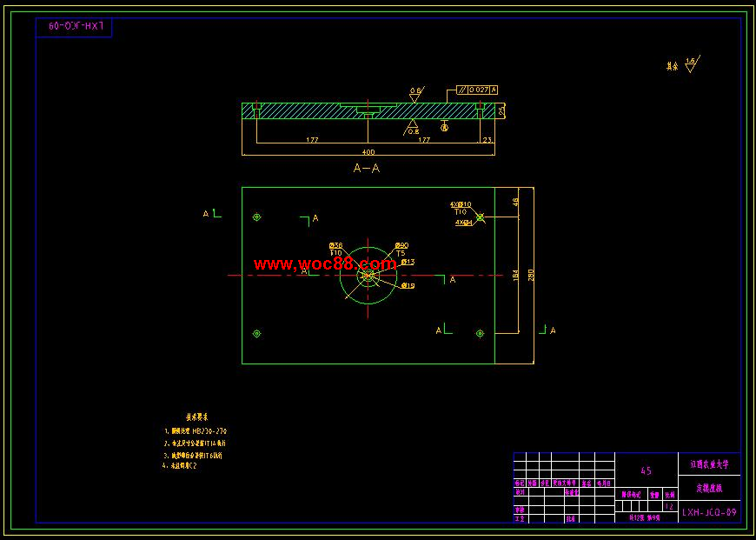Select the 标记 cell in the revision table
Image resolution: width=756 pixels, height=540 pixels.
(520, 483)
